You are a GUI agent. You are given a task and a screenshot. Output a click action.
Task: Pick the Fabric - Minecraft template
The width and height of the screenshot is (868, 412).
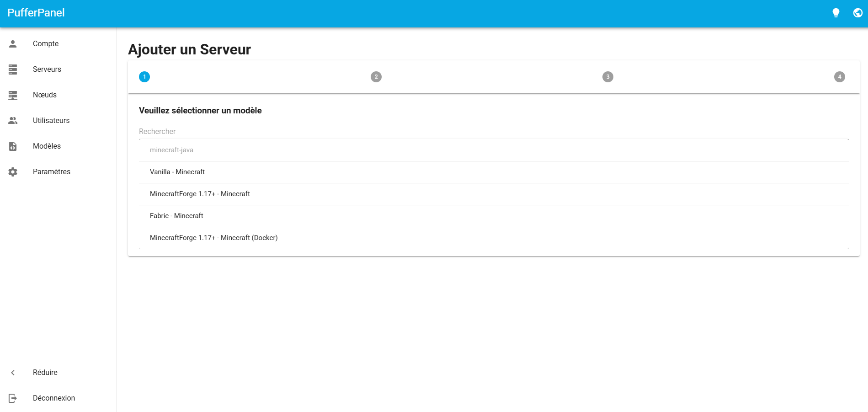coord(176,216)
